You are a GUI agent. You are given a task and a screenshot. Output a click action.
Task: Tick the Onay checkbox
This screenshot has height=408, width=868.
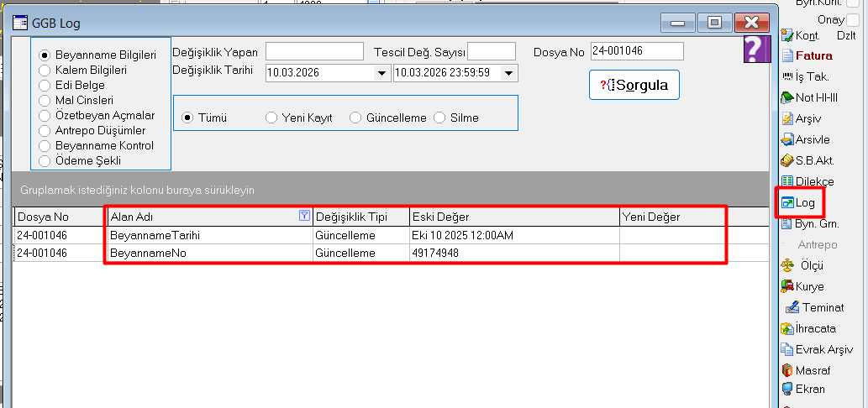pos(853,19)
